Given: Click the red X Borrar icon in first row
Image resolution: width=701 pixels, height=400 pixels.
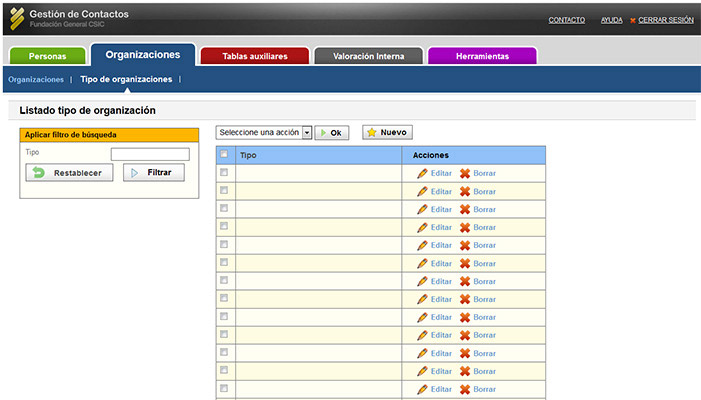Looking at the screenshot, I should (465, 173).
